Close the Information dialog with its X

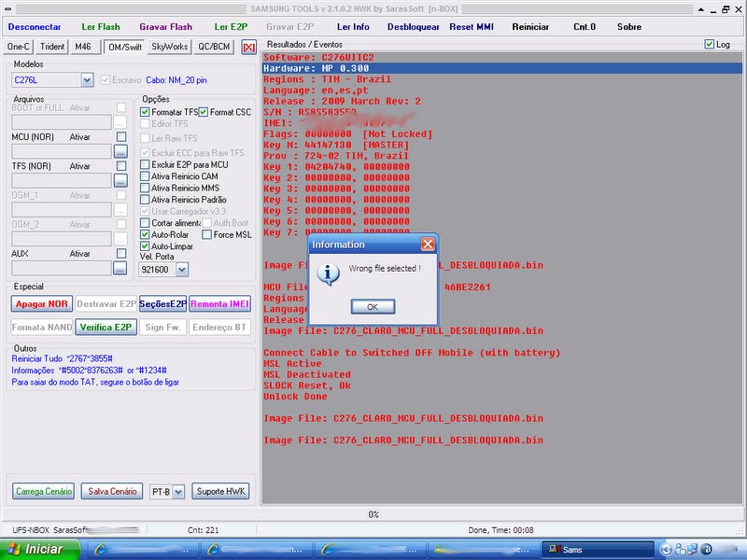point(428,245)
